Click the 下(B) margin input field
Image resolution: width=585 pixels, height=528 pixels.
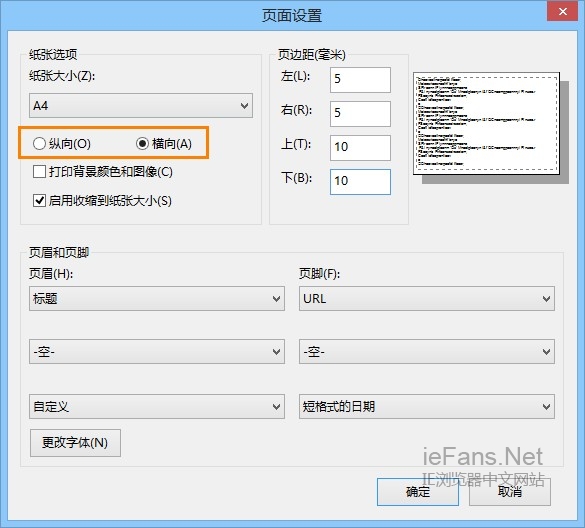point(360,182)
